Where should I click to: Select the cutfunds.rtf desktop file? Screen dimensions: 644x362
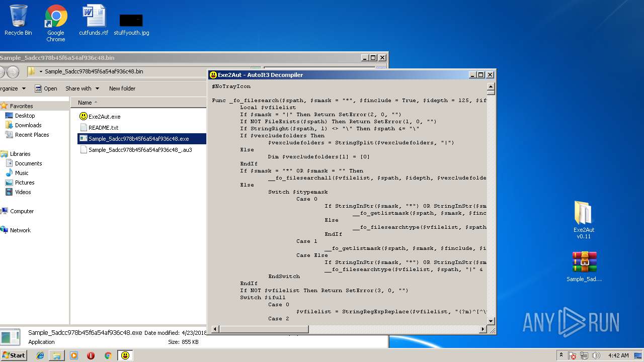[x=94, y=20]
